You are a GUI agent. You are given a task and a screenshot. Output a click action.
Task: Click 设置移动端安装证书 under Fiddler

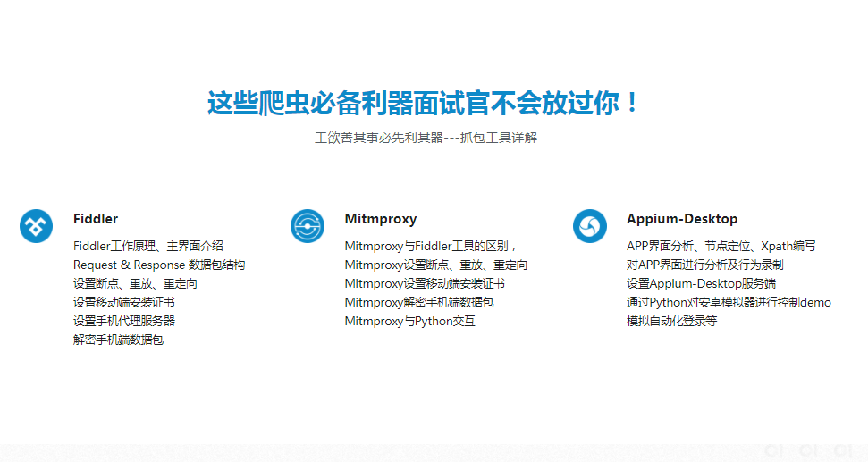point(124,303)
